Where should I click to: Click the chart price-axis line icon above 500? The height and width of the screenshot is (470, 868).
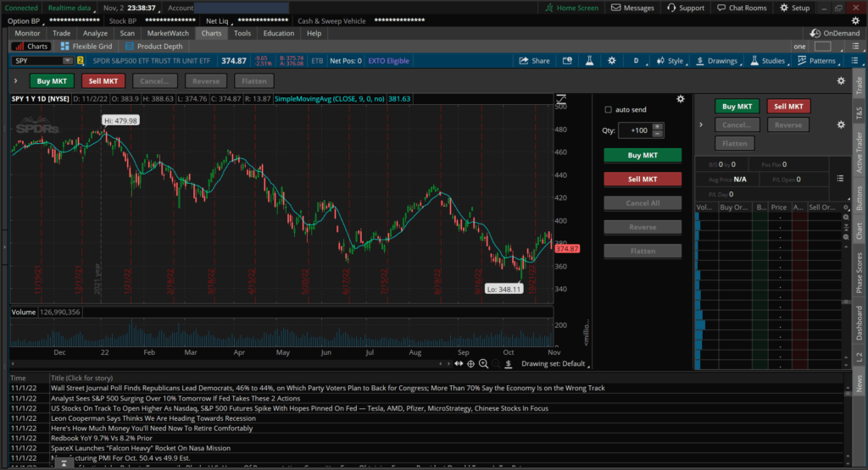click(x=561, y=100)
